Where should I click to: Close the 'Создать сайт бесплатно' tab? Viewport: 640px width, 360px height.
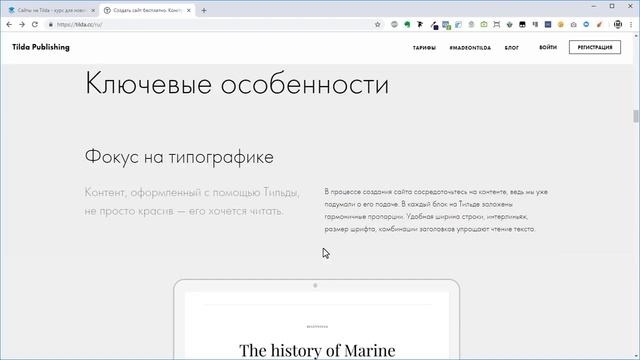point(189,10)
